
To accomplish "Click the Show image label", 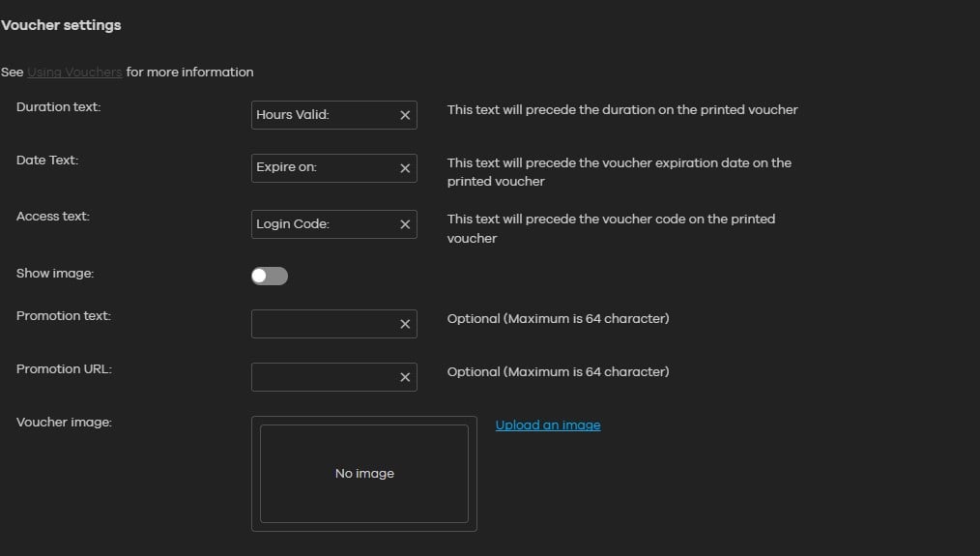I will (55, 274).
